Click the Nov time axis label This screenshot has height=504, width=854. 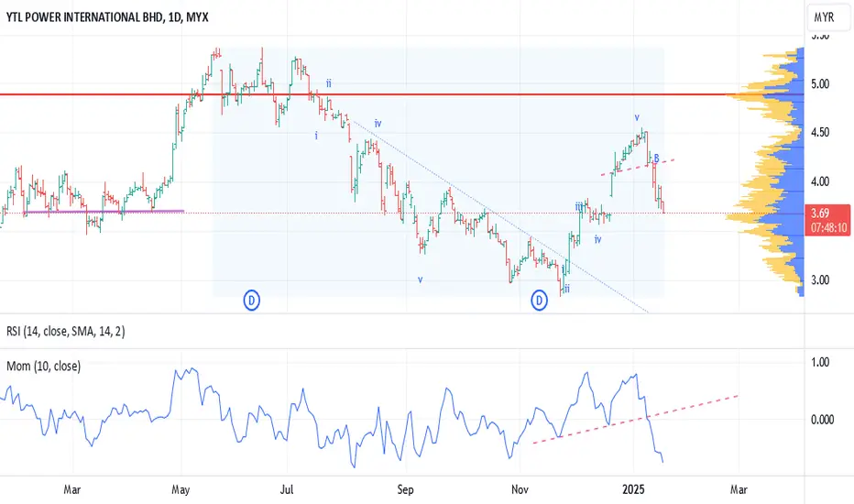click(520, 489)
